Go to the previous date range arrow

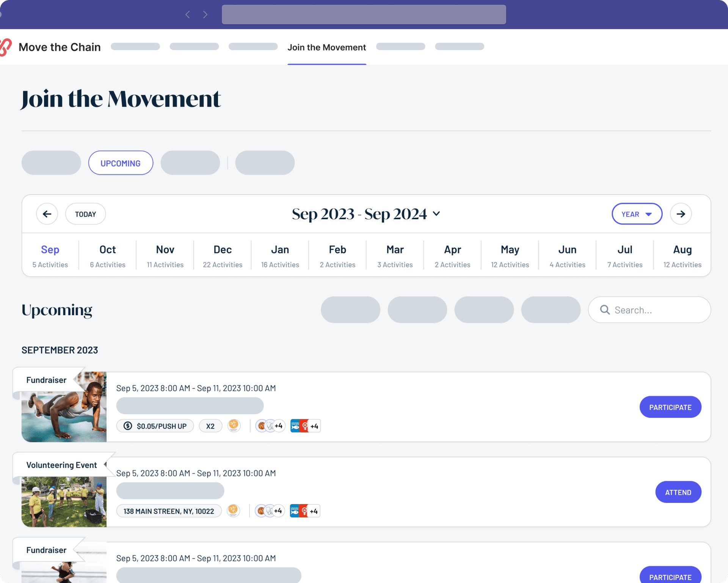47,214
